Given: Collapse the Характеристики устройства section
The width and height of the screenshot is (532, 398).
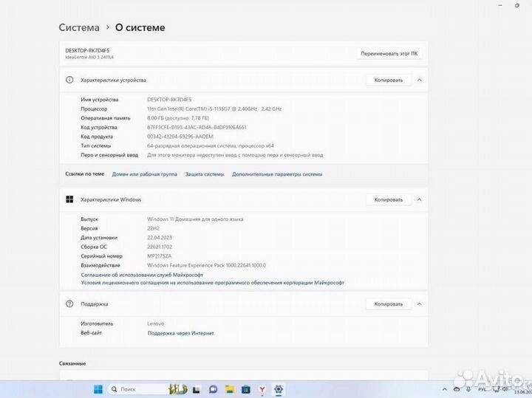Looking at the screenshot, I should click(x=420, y=80).
